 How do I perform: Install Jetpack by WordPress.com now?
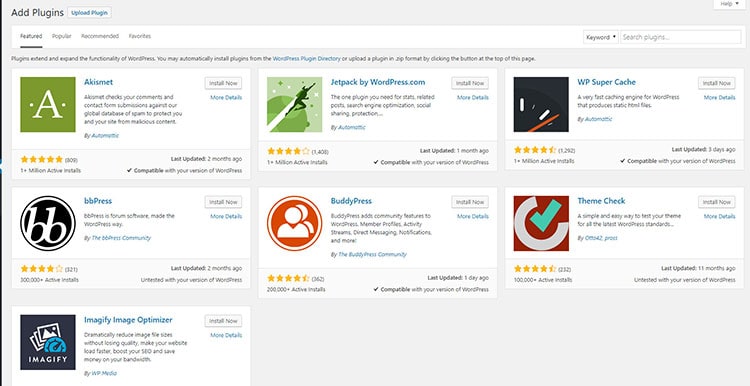click(x=470, y=83)
